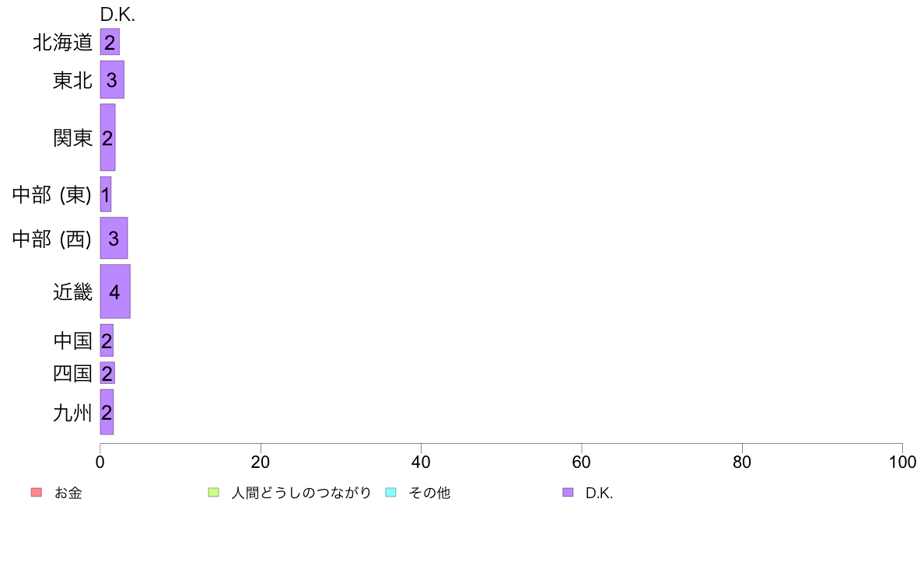The width and height of the screenshot is (924, 572).
Task: Click the axis tick label 40
Action: pos(421,462)
